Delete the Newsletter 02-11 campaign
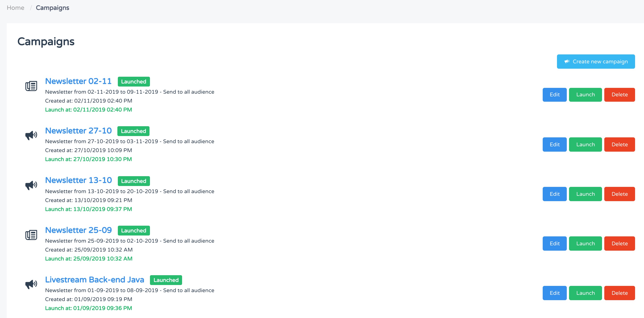Image resolution: width=644 pixels, height=318 pixels. pyautogui.click(x=619, y=95)
